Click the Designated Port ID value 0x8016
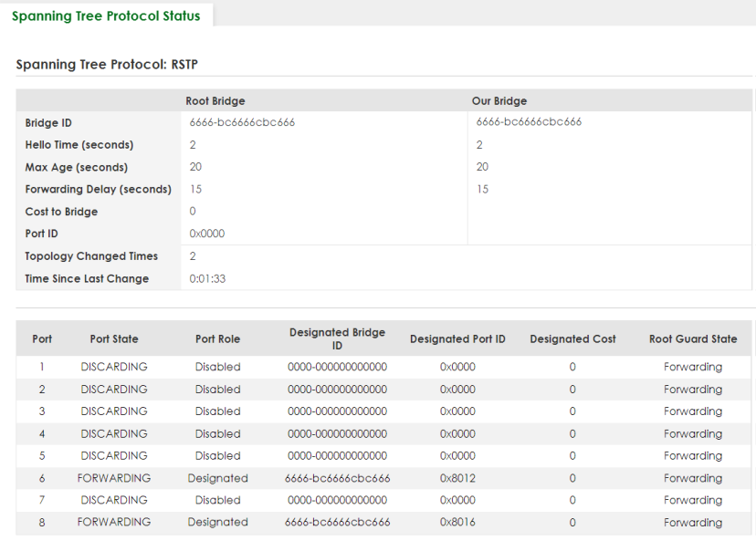This screenshot has height=541, width=756. click(457, 523)
